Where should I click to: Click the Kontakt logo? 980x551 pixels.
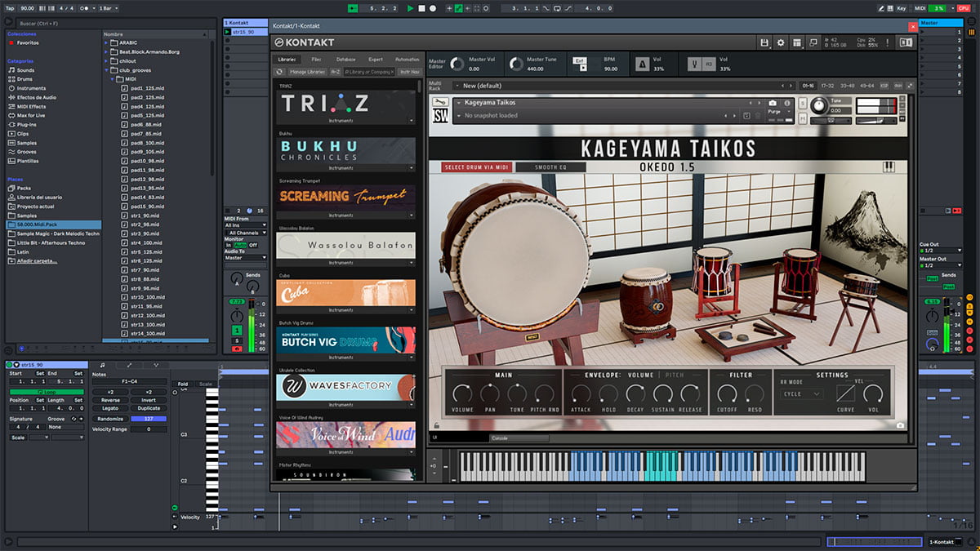tap(305, 42)
